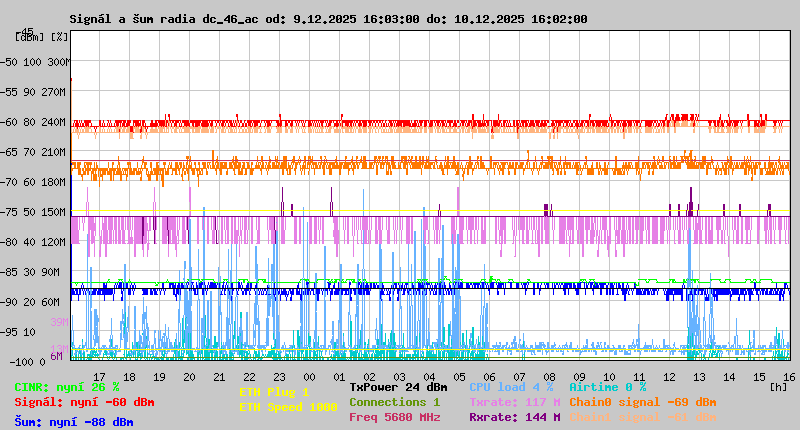Click the Chain0 signal legend entry
This screenshot has width=800, height=430.
tap(643, 402)
